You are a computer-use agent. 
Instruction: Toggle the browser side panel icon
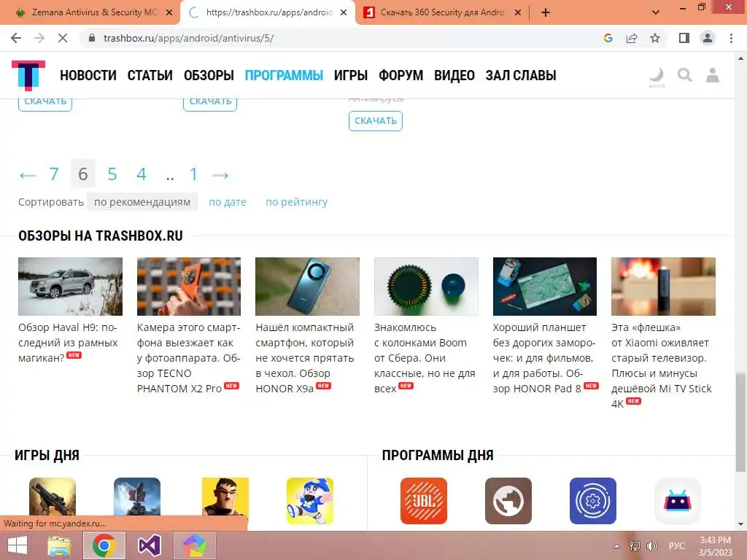684,38
